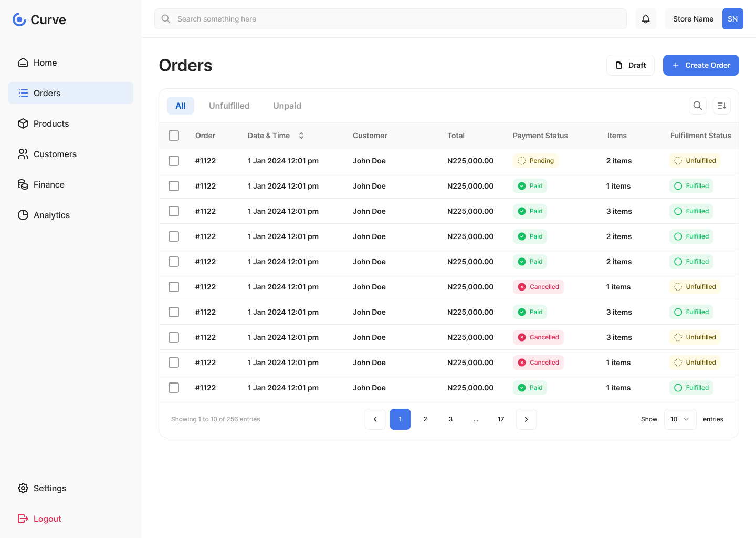Toggle the select-all header checkbox
Image resolution: width=756 pixels, height=538 pixels.
pyautogui.click(x=174, y=136)
